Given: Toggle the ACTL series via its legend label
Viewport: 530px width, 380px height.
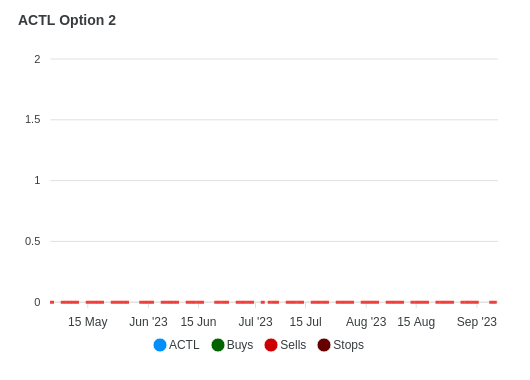Looking at the screenshot, I should pyautogui.click(x=184, y=345).
